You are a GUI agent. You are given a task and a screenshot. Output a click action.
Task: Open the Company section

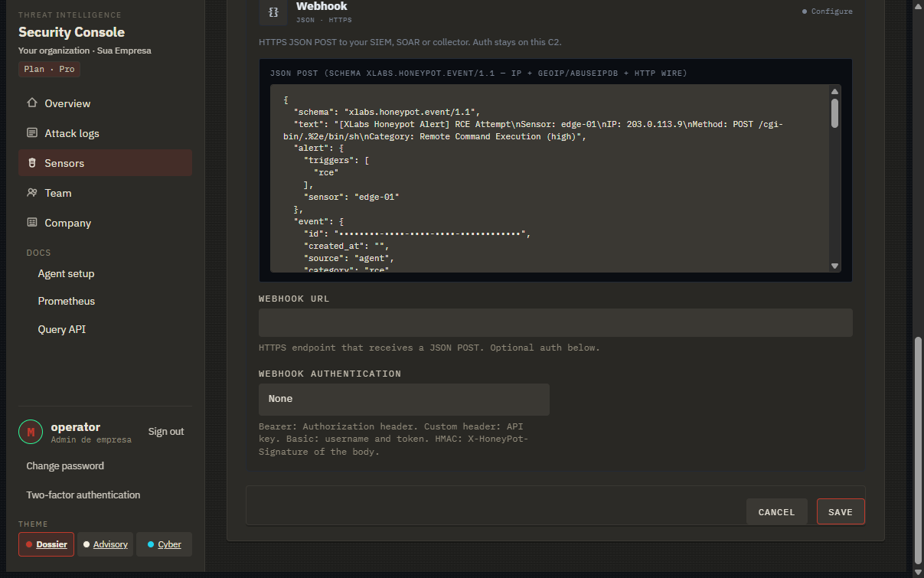click(x=105, y=223)
